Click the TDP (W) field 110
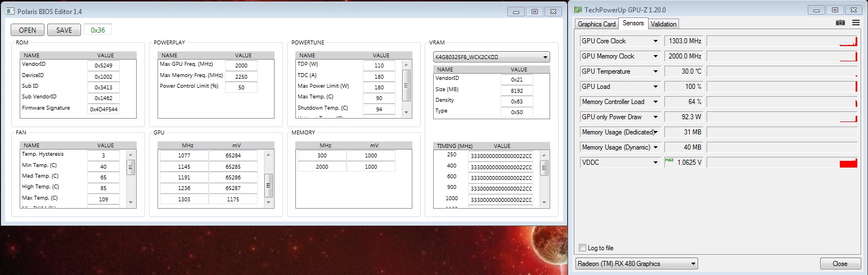 pyautogui.click(x=379, y=65)
